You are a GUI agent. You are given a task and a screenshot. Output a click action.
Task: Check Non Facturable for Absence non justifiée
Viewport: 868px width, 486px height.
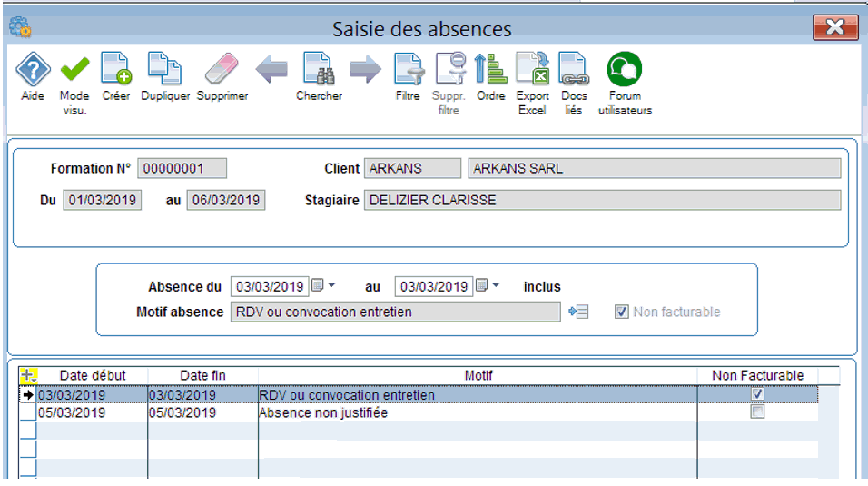[757, 412]
